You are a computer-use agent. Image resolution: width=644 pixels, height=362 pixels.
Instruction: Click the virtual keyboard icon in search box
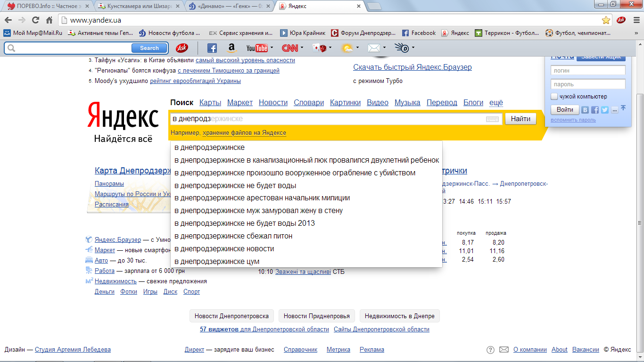point(492,119)
